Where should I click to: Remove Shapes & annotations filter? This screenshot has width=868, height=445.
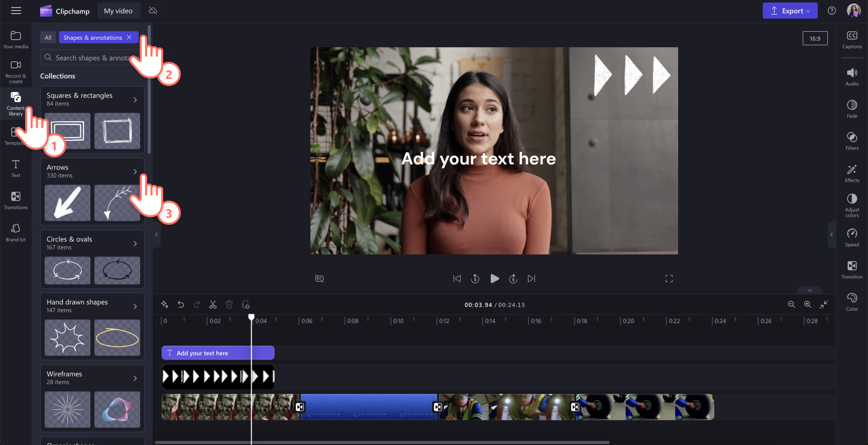[129, 38]
